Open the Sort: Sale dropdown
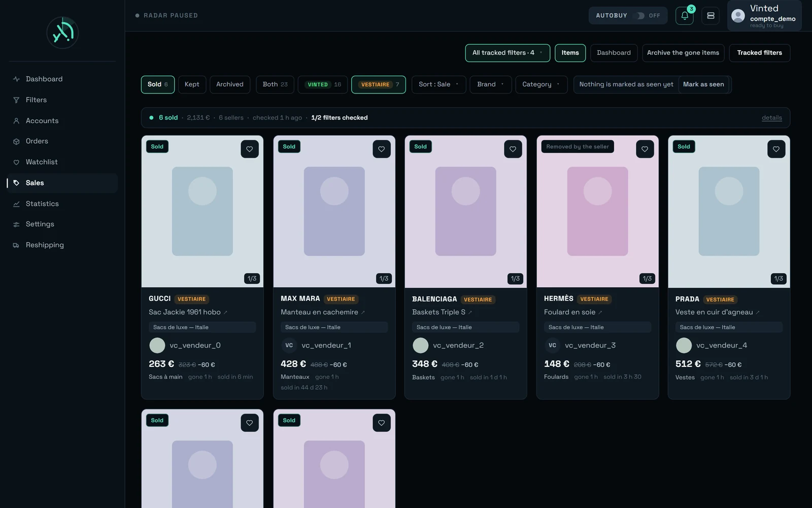The height and width of the screenshot is (508, 812). tap(439, 84)
